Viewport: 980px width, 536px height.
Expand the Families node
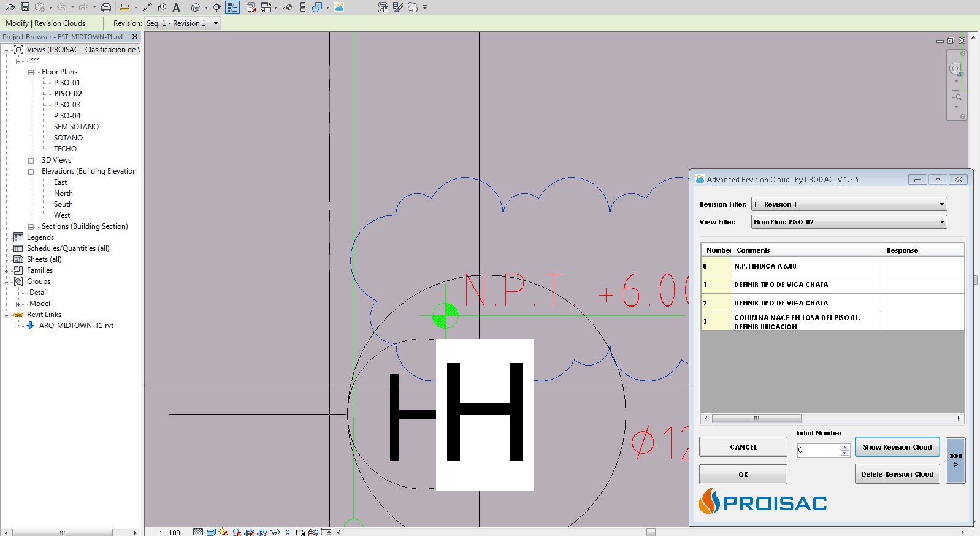[x=6, y=271]
